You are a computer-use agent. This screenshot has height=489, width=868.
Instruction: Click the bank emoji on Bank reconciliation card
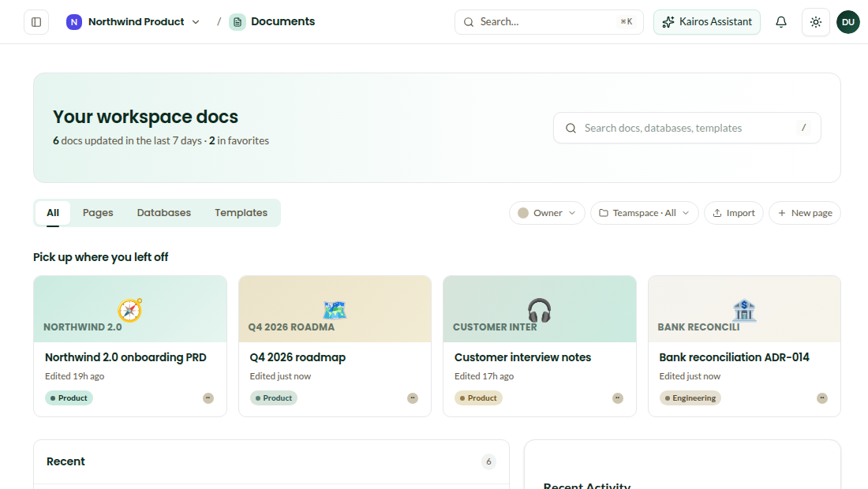[x=744, y=310]
